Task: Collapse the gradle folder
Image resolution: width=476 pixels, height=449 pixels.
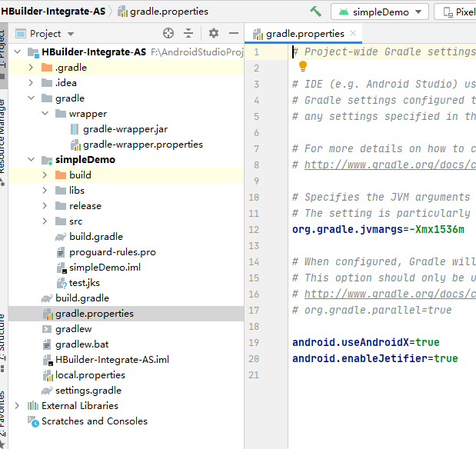Action: point(31,98)
